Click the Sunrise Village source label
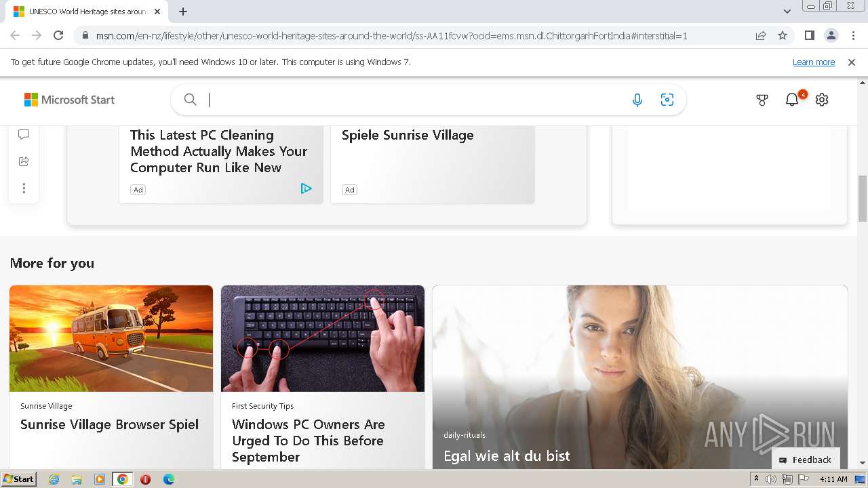Screen dimensions: 868x488 point(46,406)
